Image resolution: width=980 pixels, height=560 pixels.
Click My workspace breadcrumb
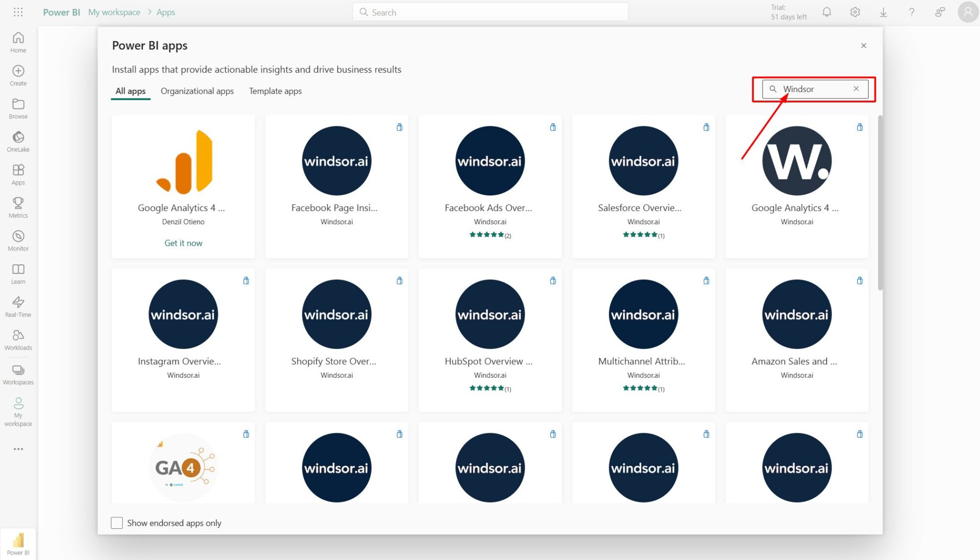[x=114, y=12]
